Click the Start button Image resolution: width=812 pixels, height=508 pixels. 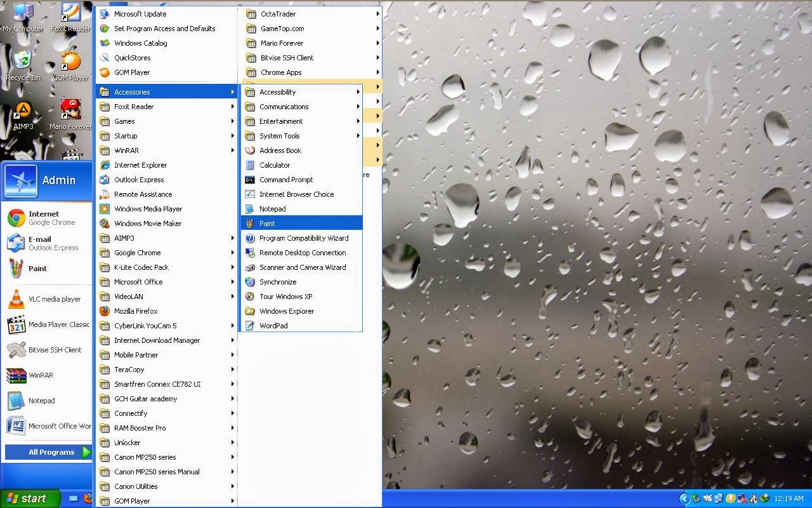click(30, 498)
